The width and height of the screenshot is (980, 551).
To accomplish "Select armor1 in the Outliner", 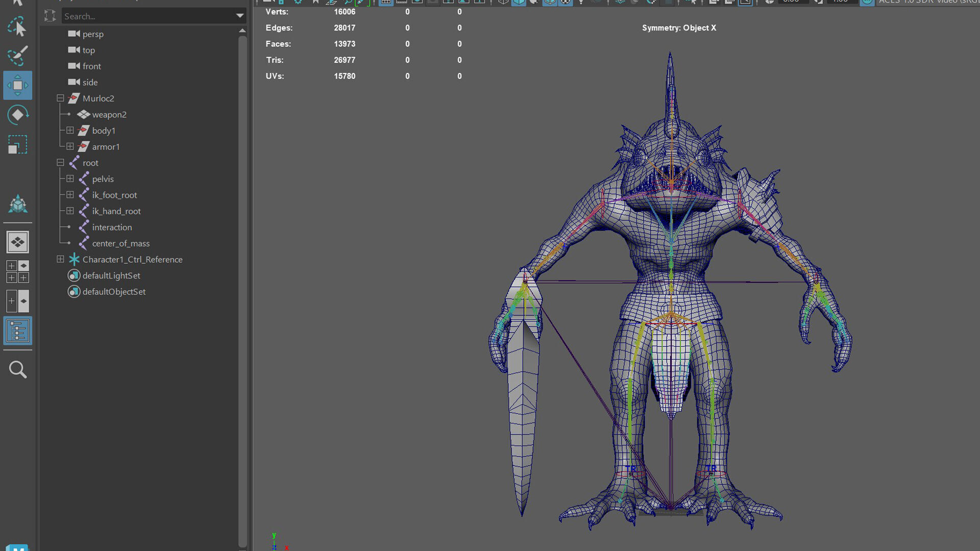I will (106, 147).
